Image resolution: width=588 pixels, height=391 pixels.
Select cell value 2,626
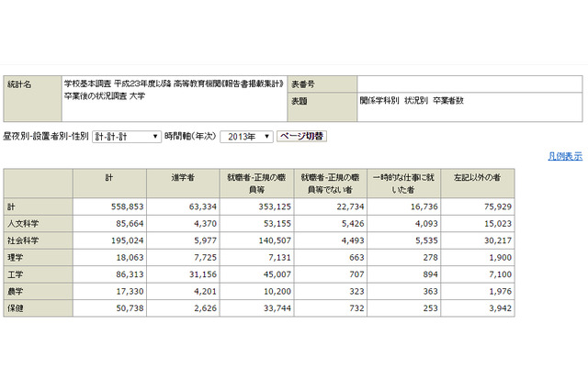click(x=205, y=308)
